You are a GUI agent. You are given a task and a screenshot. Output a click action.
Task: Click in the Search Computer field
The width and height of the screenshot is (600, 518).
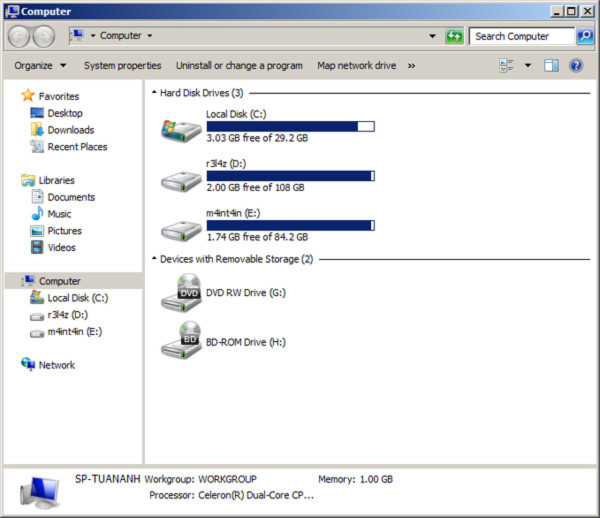point(522,36)
